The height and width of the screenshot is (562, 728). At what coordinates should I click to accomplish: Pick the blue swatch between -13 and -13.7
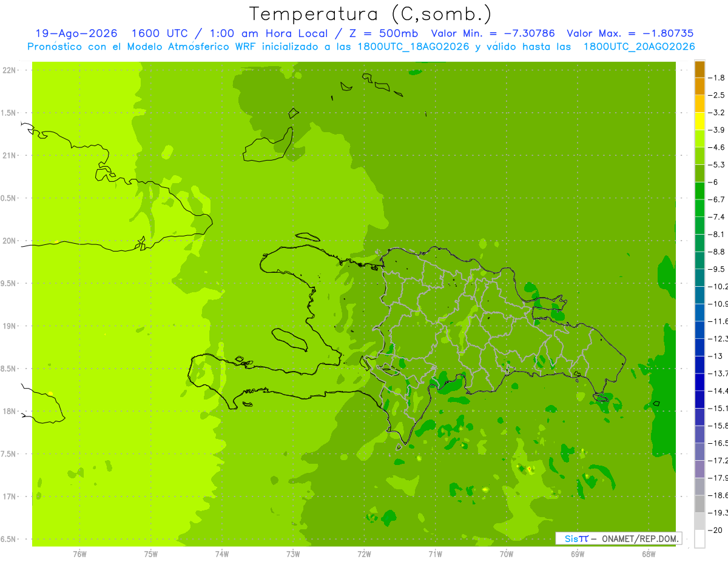click(x=699, y=365)
